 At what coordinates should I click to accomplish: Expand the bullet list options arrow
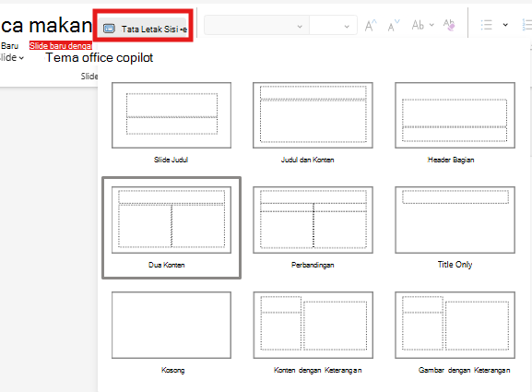(505, 25)
